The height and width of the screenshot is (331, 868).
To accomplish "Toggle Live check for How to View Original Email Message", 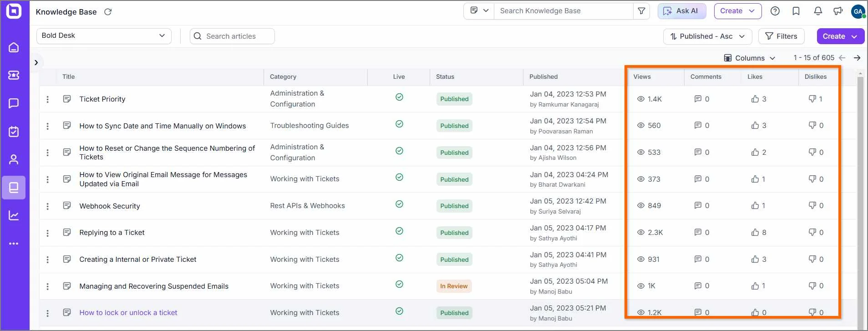I will click(399, 177).
